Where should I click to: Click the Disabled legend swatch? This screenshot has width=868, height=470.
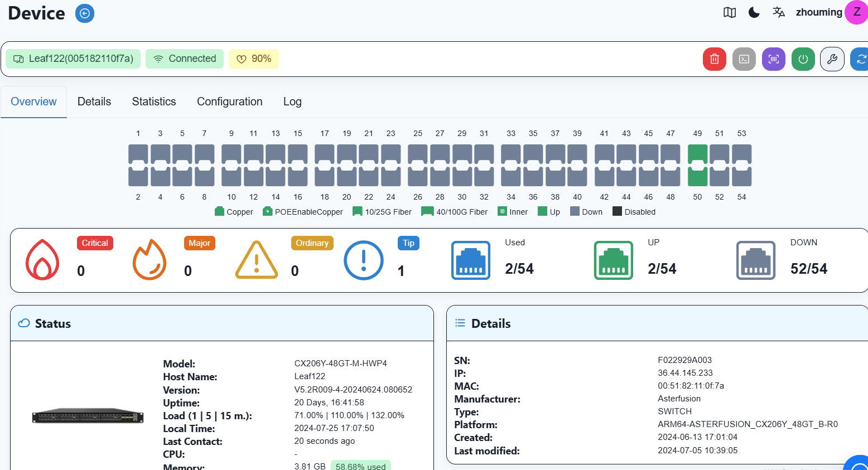tap(617, 211)
